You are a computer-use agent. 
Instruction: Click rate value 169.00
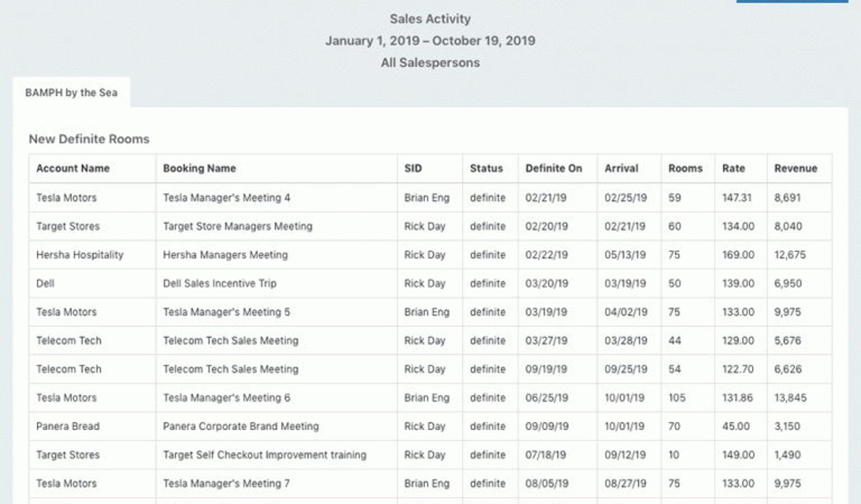click(x=738, y=255)
